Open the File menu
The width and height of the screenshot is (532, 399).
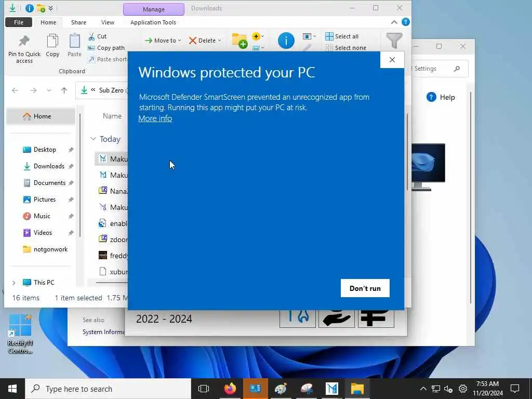coord(19,22)
